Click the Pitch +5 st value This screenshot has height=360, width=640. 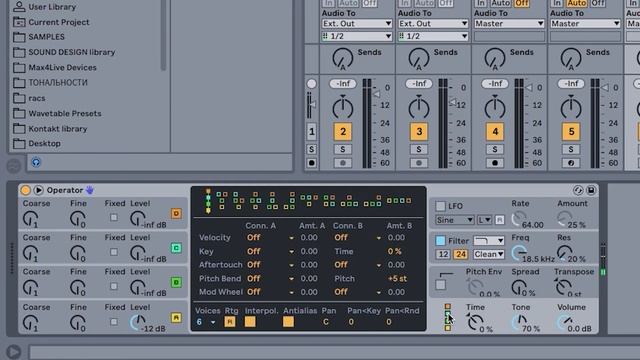397,279
